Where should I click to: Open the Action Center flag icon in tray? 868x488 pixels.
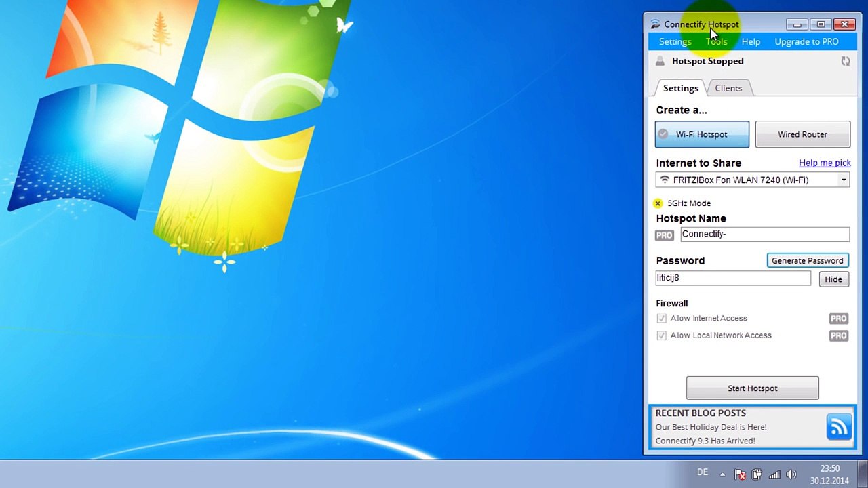740,474
